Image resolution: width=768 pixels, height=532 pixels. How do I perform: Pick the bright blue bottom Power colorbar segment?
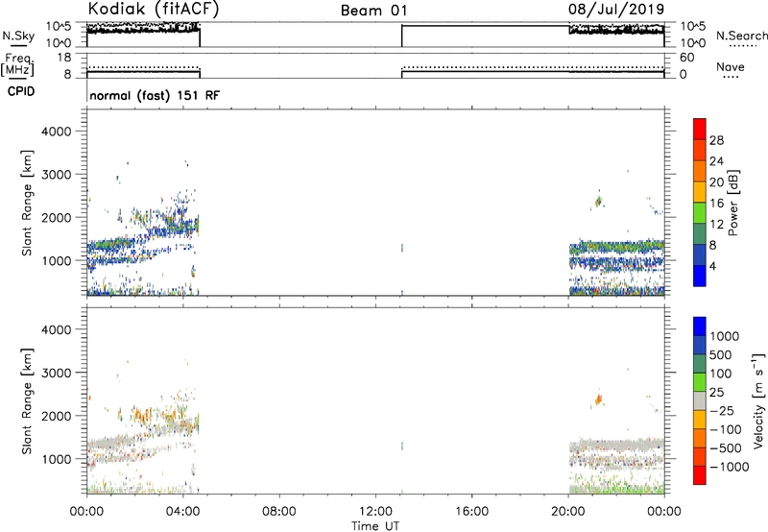point(700,276)
